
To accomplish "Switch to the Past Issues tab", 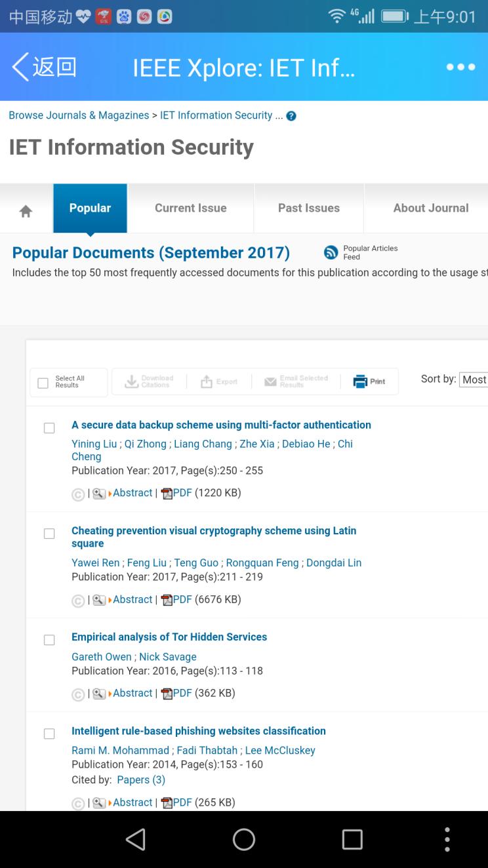I will (309, 208).
